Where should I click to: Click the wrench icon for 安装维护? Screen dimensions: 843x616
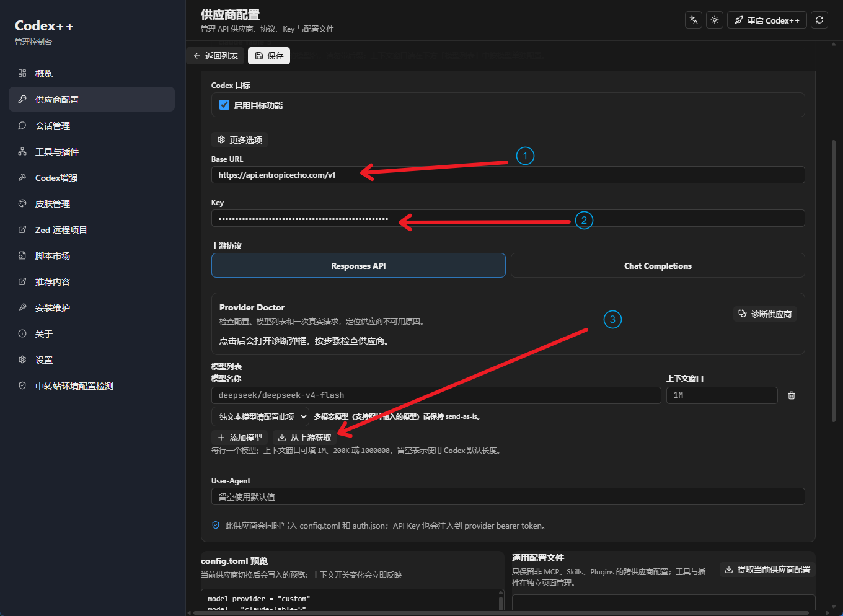click(22, 307)
